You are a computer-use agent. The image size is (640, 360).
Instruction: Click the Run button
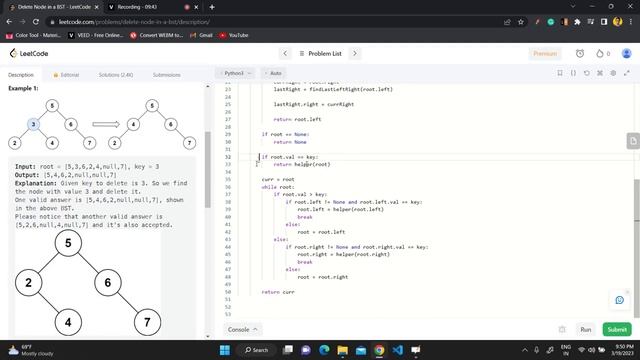pyautogui.click(x=586, y=329)
